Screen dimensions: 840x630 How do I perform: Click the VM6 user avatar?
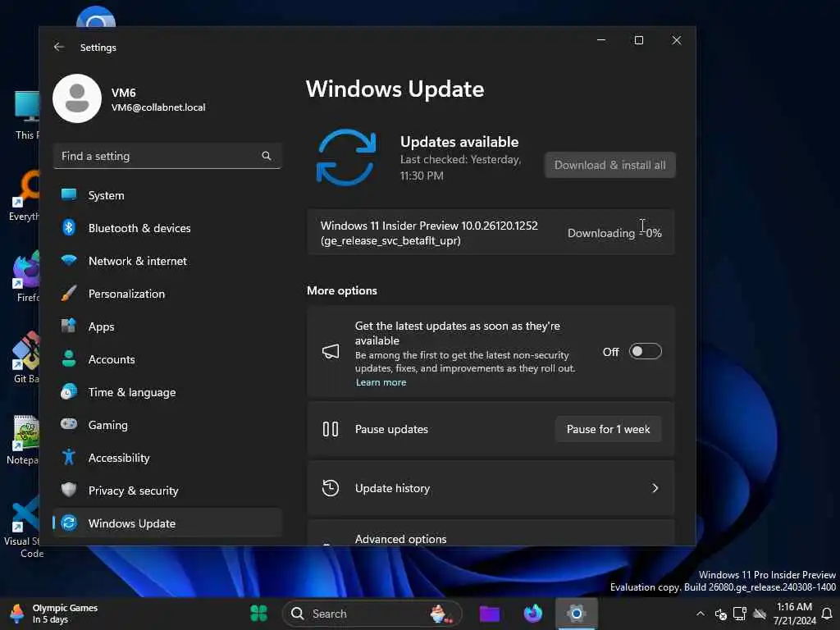click(x=77, y=98)
